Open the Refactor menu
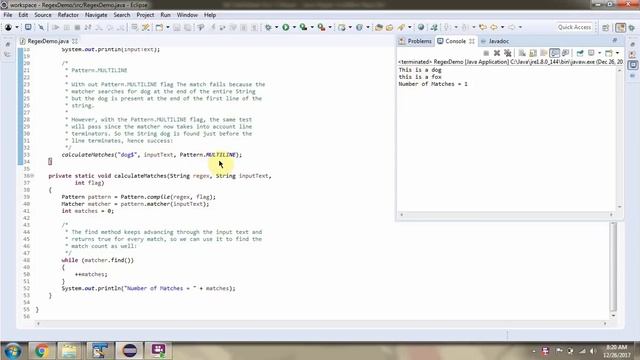The width and height of the screenshot is (640, 360). click(68, 15)
